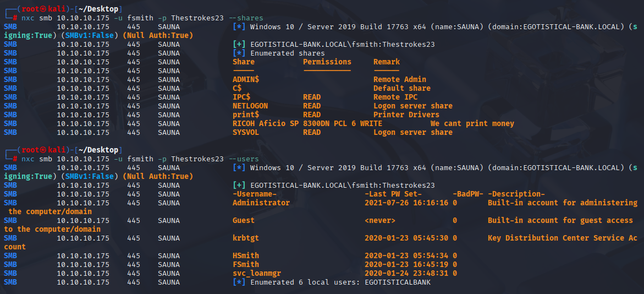
Task: Click the --shares flag in first command
Action: click(x=246, y=18)
